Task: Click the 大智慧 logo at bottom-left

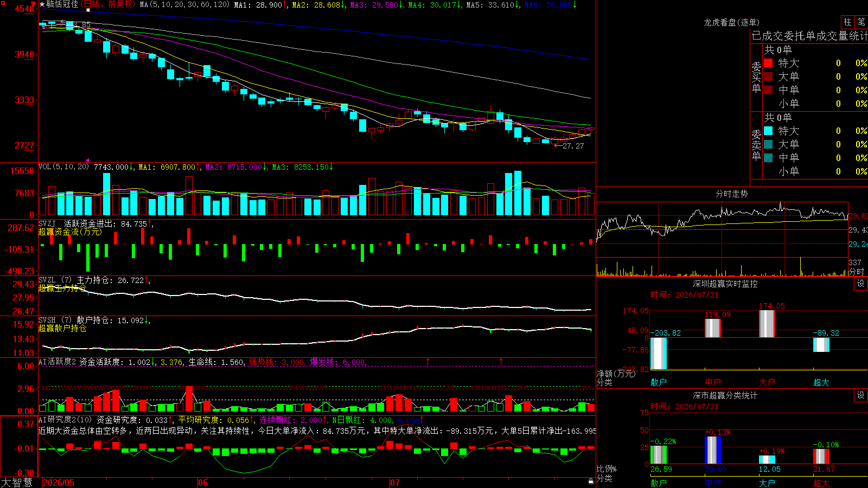Action: click(x=17, y=483)
